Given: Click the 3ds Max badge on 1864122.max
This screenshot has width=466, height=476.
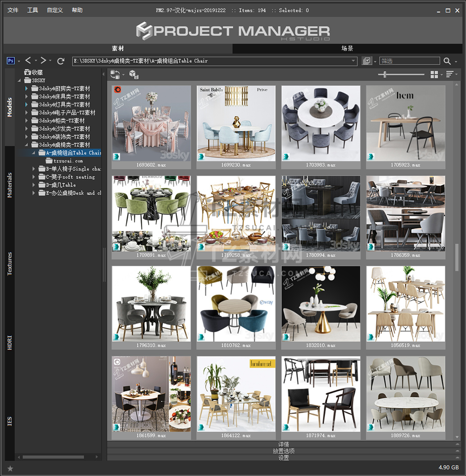Looking at the screenshot, I should [x=201, y=427].
